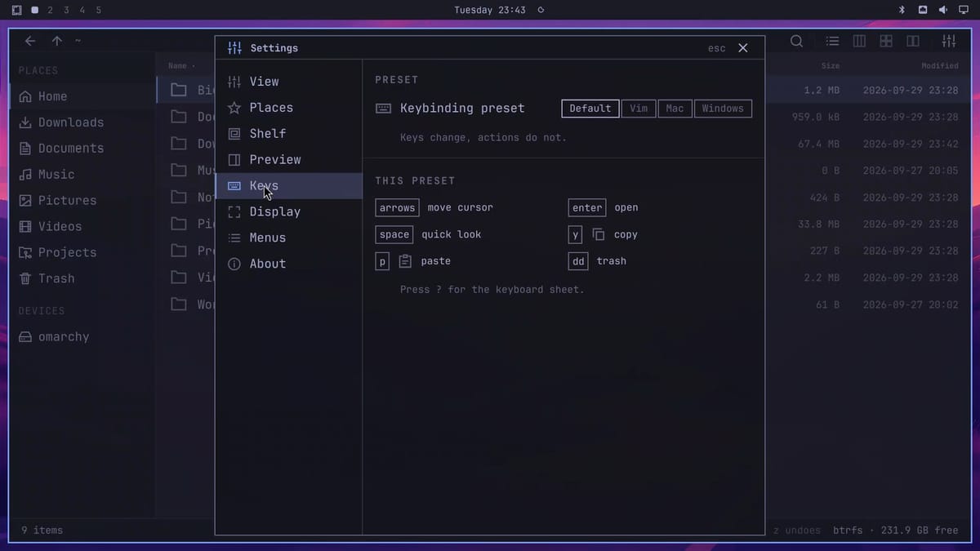This screenshot has width=980, height=551.
Task: Go up a folder with up arrow
Action: 56,41
